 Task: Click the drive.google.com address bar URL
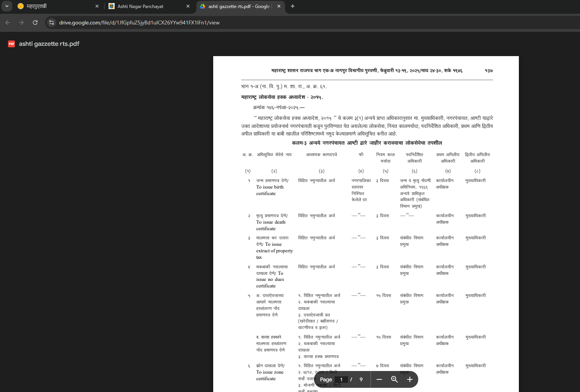(139, 23)
